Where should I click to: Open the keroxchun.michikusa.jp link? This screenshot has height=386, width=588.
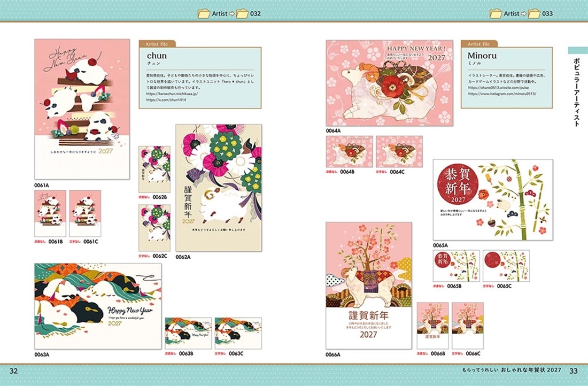[x=172, y=94]
